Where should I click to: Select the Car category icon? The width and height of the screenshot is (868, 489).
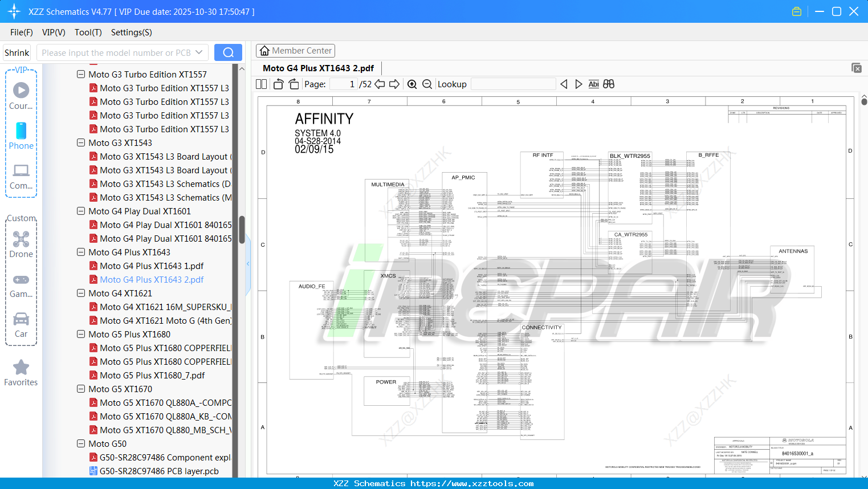click(x=21, y=325)
